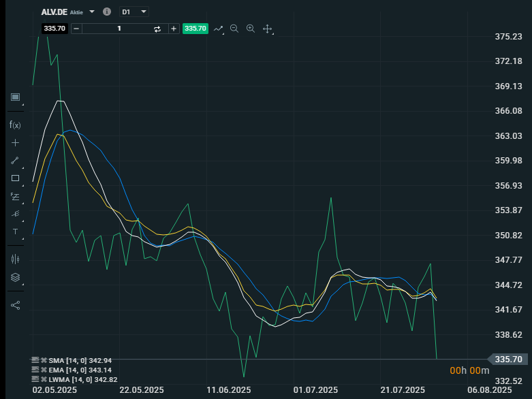Image resolution: width=532 pixels, height=399 pixels.
Task: Open the D1 timeframe dropdown
Action: point(134,12)
